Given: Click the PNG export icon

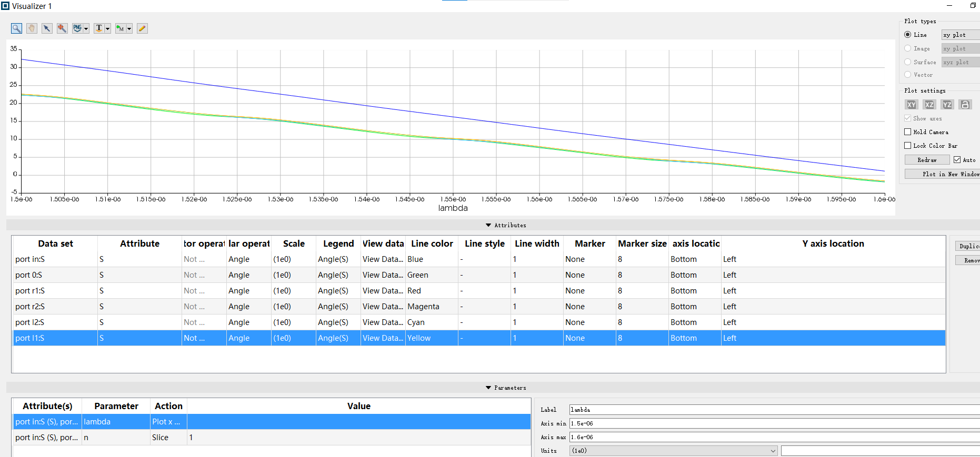Looking at the screenshot, I should click(77, 28).
